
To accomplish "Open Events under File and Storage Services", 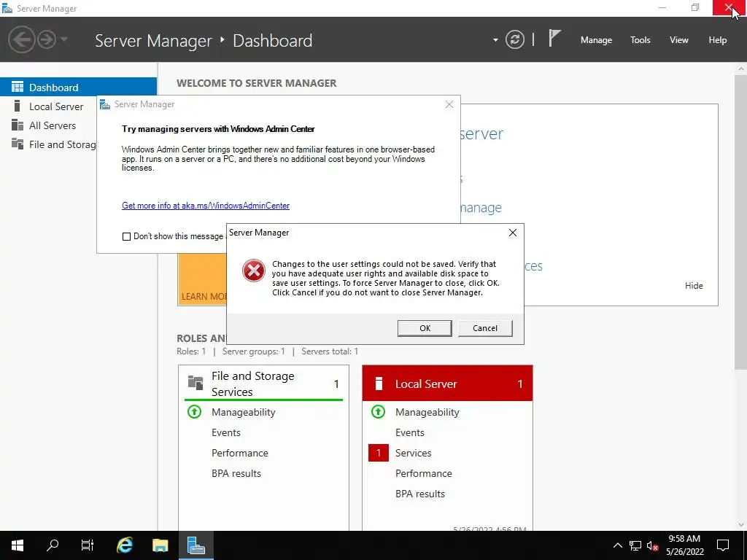I will [226, 432].
